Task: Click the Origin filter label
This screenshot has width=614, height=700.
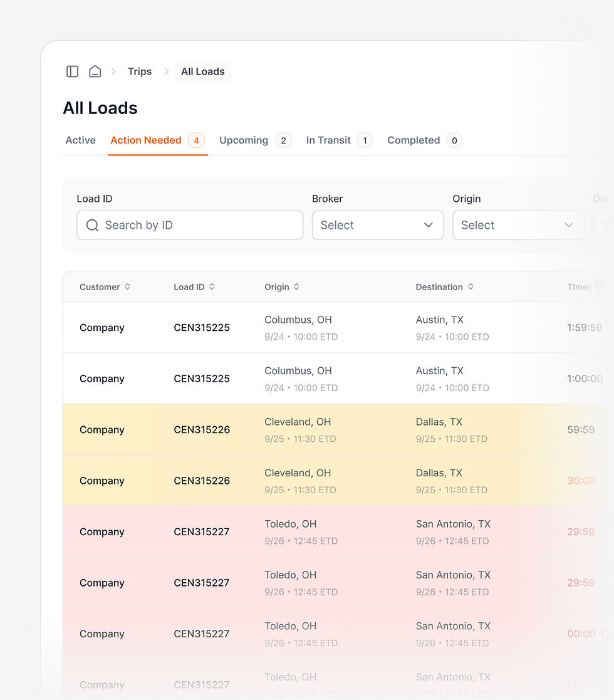Action: coord(467,199)
